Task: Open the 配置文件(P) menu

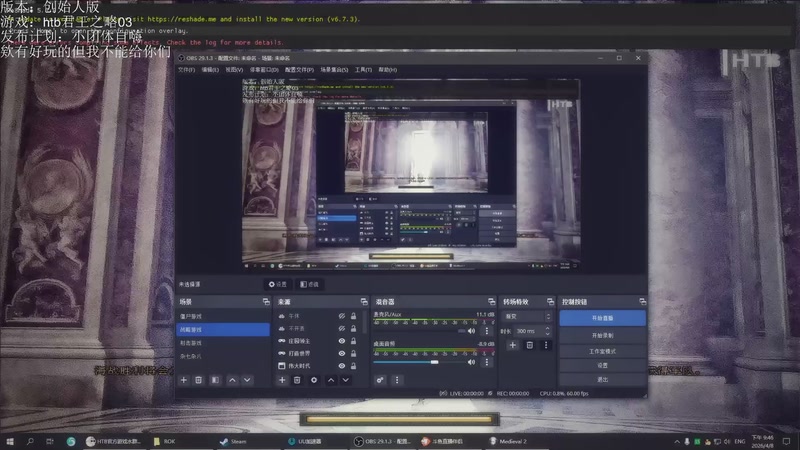Action: click(x=299, y=70)
